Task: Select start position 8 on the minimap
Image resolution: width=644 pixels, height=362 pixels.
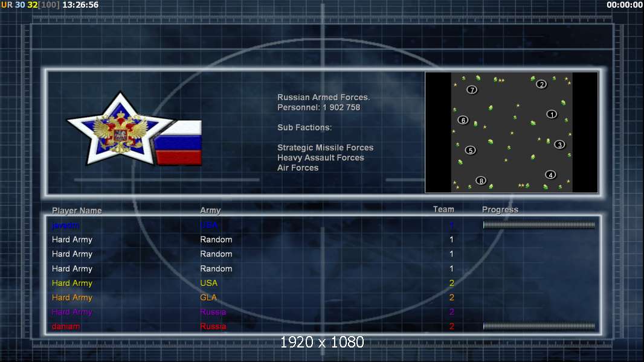Action: (x=480, y=181)
